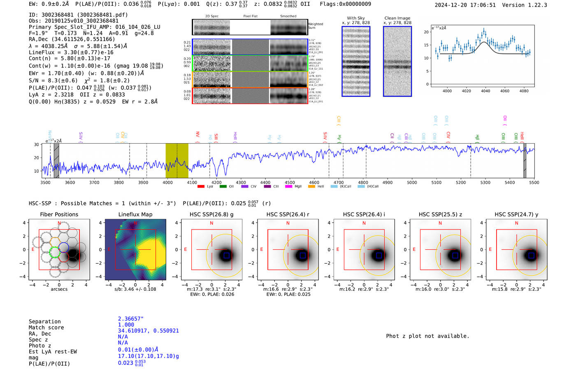Click the magenta OII marker above the spectrum
Viewport: 576px width, 392px height.
point(505,120)
